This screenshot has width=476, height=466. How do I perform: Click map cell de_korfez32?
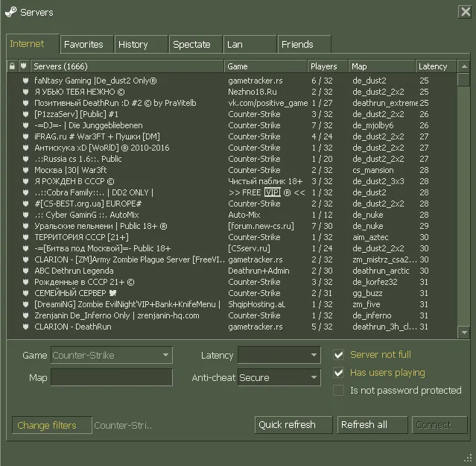(375, 282)
